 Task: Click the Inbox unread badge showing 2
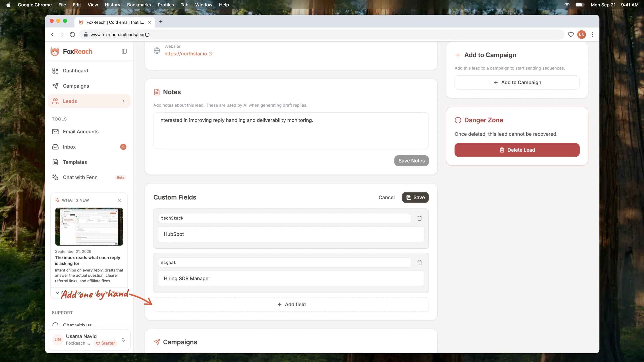(123, 147)
